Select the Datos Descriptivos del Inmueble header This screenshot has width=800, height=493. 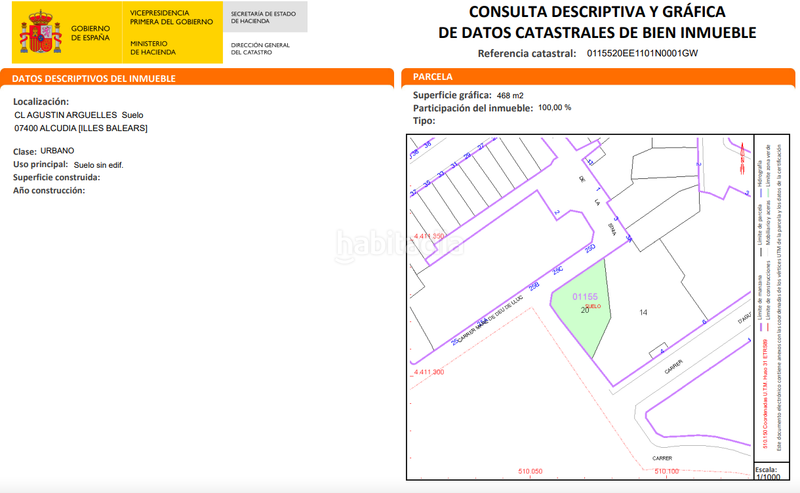94,78
